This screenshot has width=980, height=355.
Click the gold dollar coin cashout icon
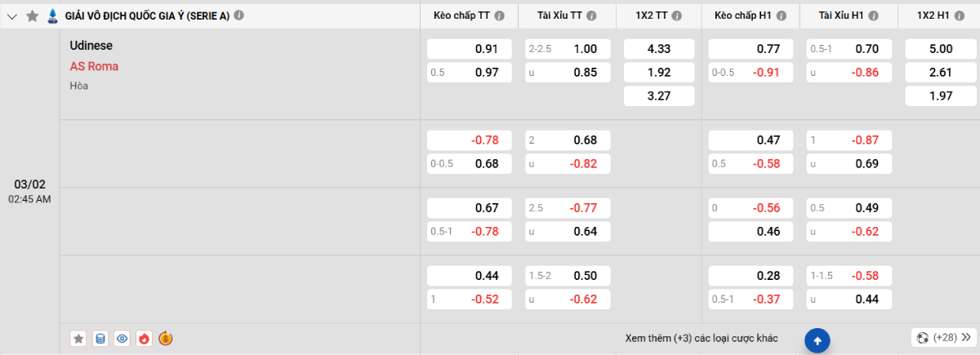pos(166,338)
